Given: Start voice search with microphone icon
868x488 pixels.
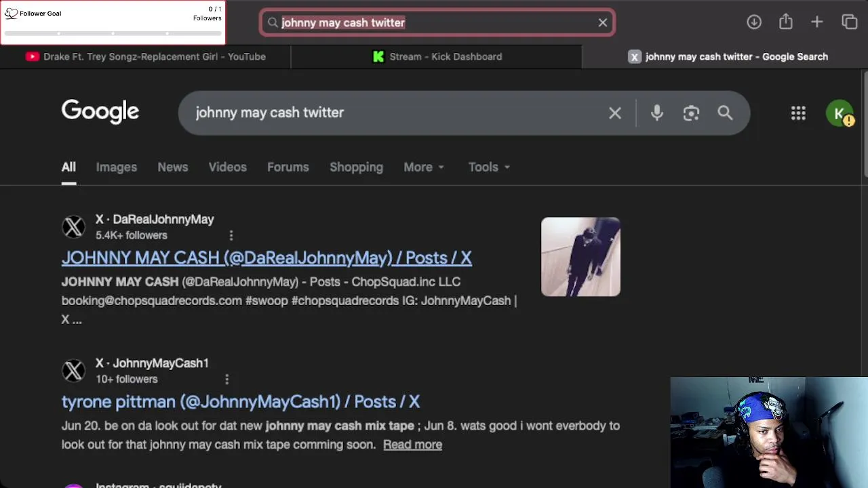Looking at the screenshot, I should point(656,113).
